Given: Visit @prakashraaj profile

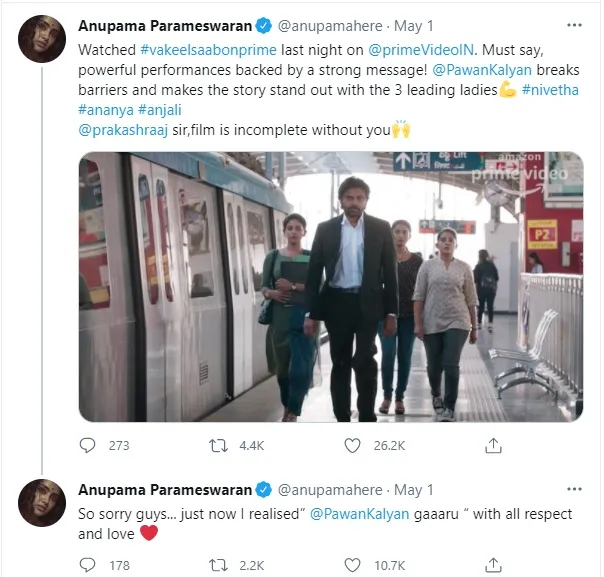Looking at the screenshot, I should 123,129.
